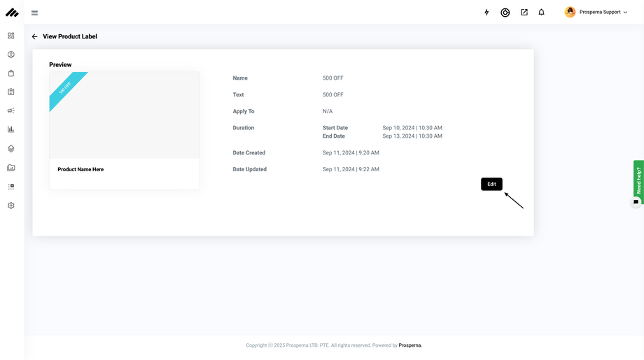Follow the Prosperna footer link

[410, 345]
